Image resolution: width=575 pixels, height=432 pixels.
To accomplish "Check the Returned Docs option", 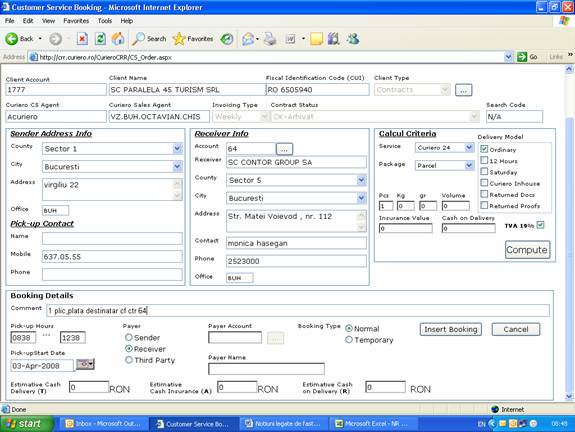I will click(x=484, y=194).
